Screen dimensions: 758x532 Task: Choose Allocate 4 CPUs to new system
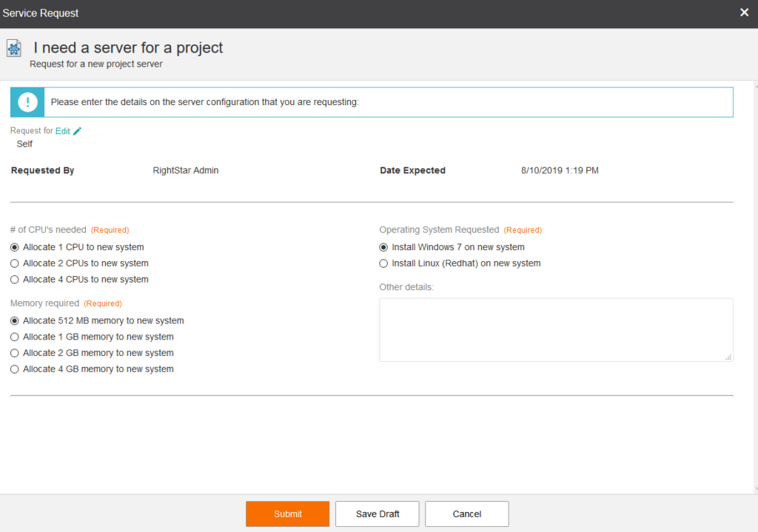[15, 280]
